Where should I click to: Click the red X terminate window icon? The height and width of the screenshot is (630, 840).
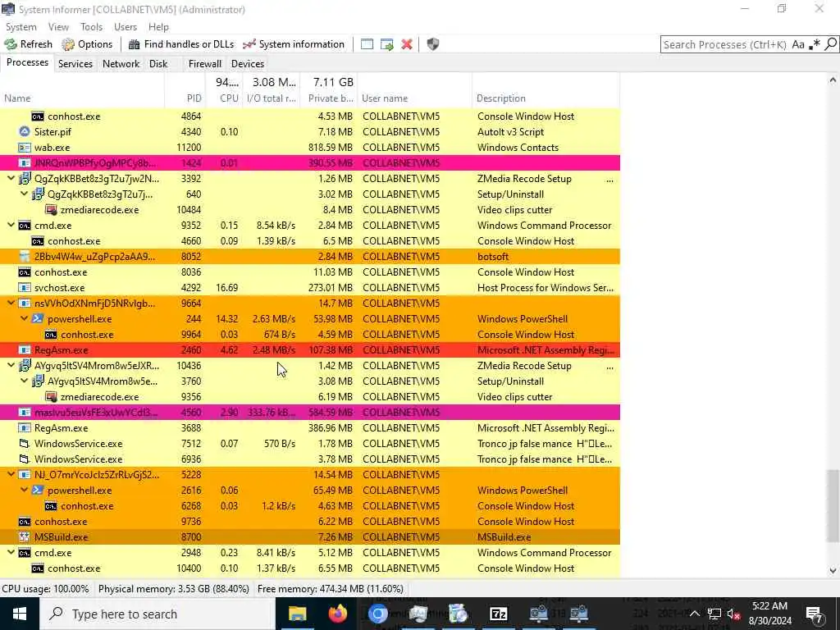point(407,44)
